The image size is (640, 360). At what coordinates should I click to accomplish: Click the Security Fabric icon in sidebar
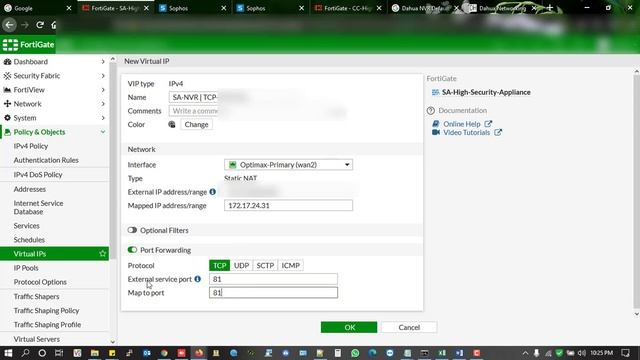point(7,76)
